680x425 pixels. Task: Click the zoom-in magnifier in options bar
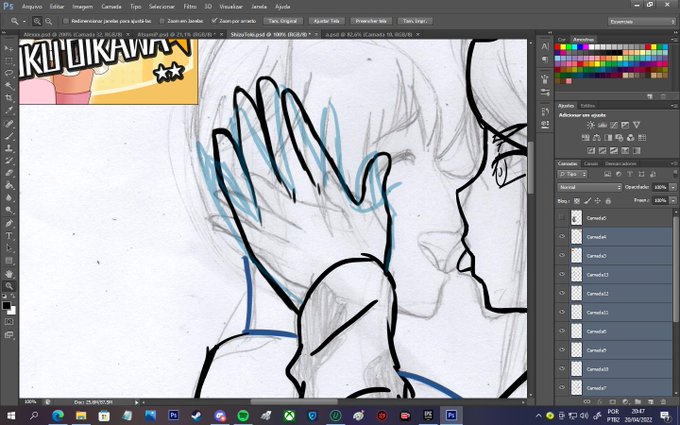pos(37,21)
